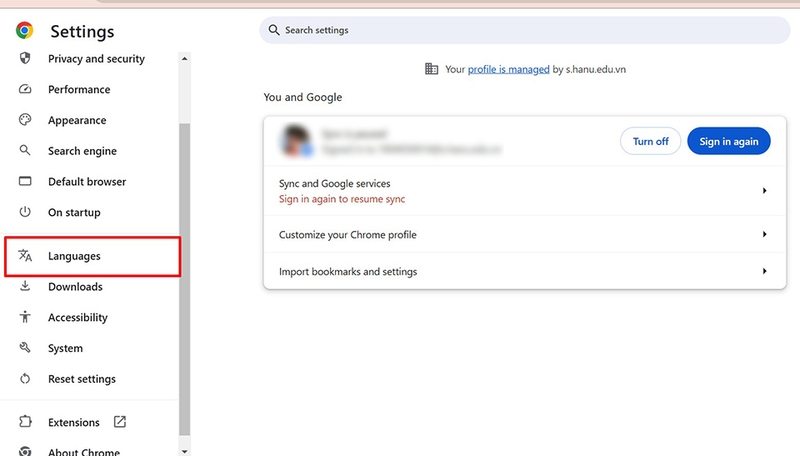Click the external link icon beside Extensions

120,422
